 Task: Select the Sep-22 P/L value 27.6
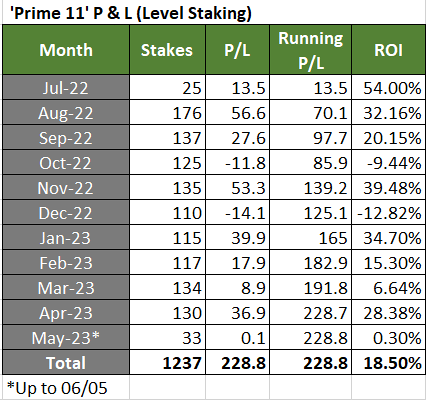pos(237,137)
